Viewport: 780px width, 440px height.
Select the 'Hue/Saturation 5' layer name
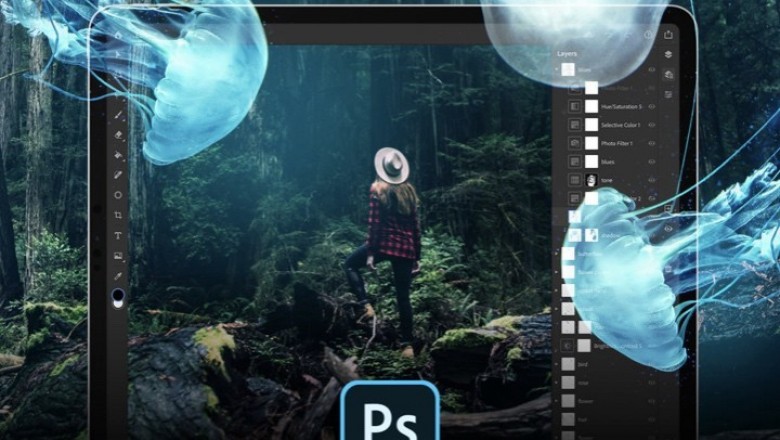point(621,106)
